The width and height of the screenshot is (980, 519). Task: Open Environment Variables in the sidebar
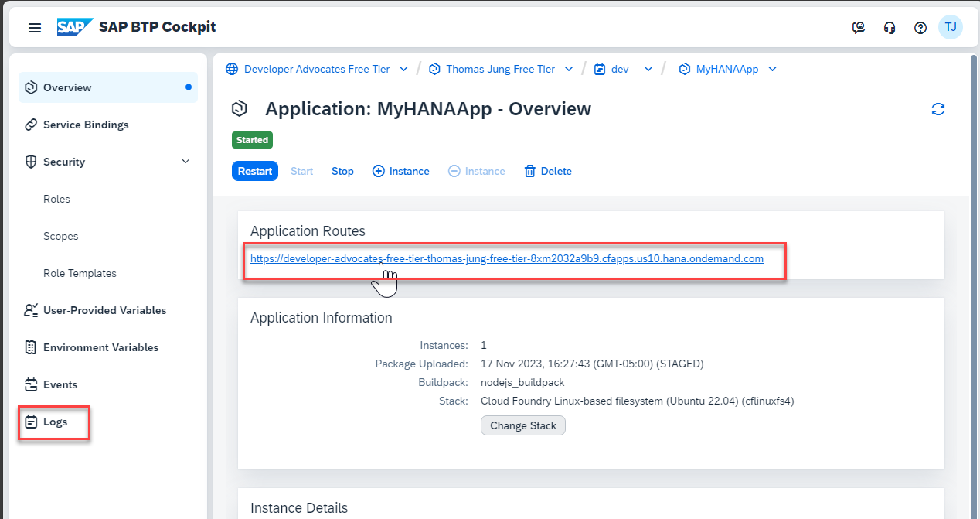(x=108, y=347)
